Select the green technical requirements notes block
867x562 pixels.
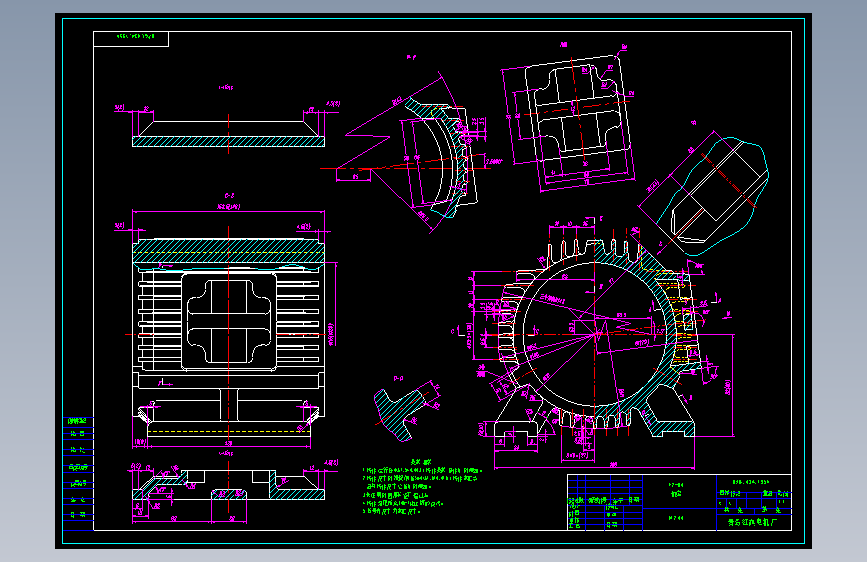tap(422, 487)
